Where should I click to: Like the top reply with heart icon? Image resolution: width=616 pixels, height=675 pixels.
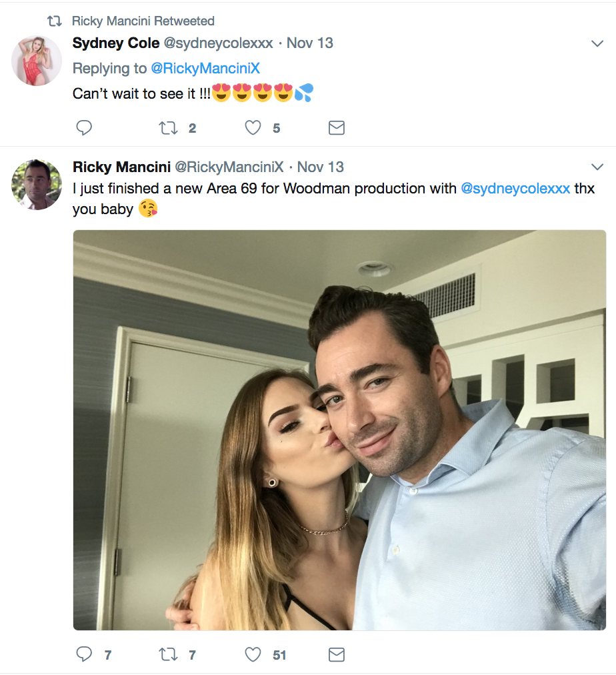pos(253,127)
